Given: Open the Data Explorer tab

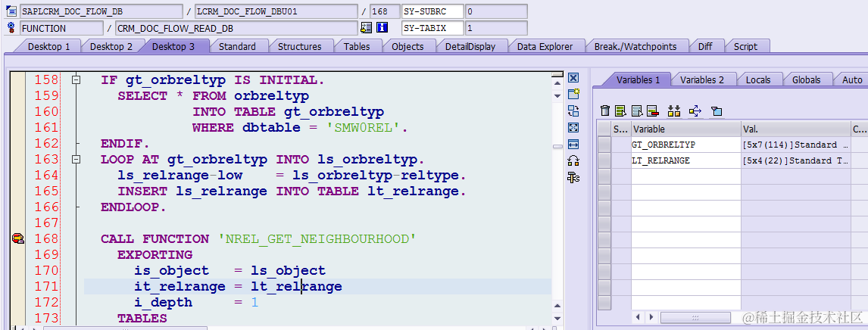Looking at the screenshot, I should coord(545,46).
